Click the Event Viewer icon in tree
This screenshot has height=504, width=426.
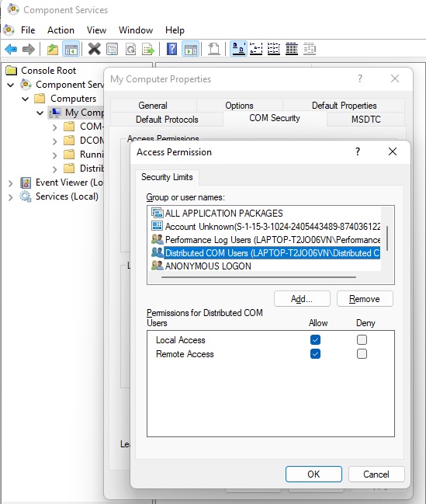tap(26, 182)
